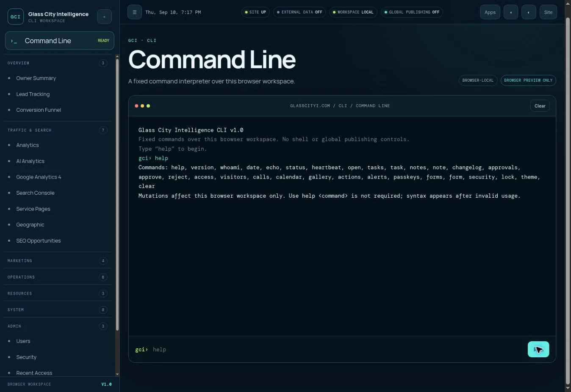This screenshot has width=571, height=392.
Task: Click the SITE UP status pill
Action: tap(255, 12)
